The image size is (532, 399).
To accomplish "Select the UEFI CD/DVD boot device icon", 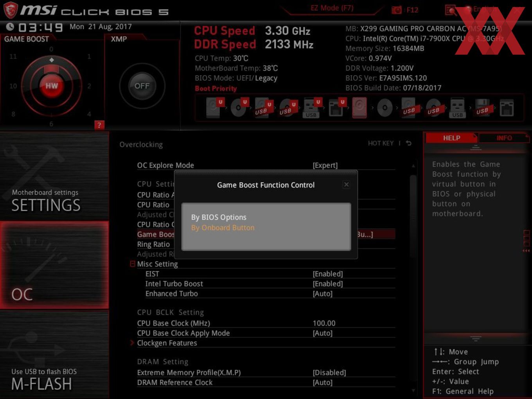I will point(239,108).
